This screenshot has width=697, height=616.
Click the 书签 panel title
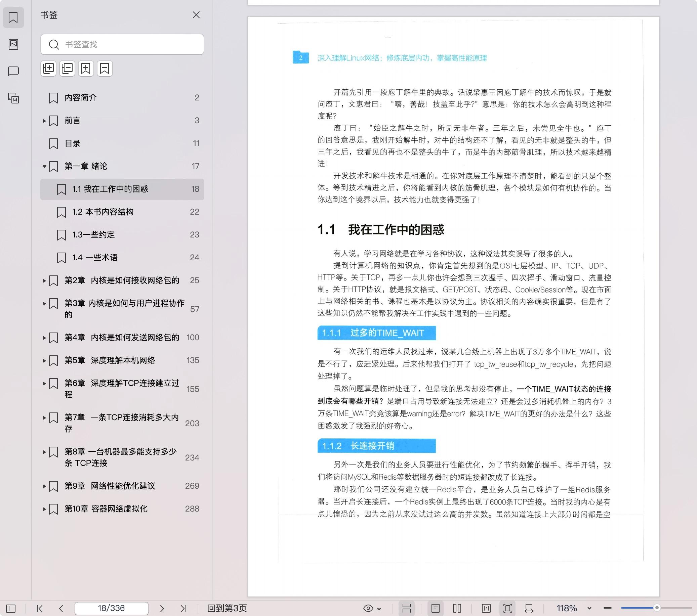pyautogui.click(x=49, y=15)
